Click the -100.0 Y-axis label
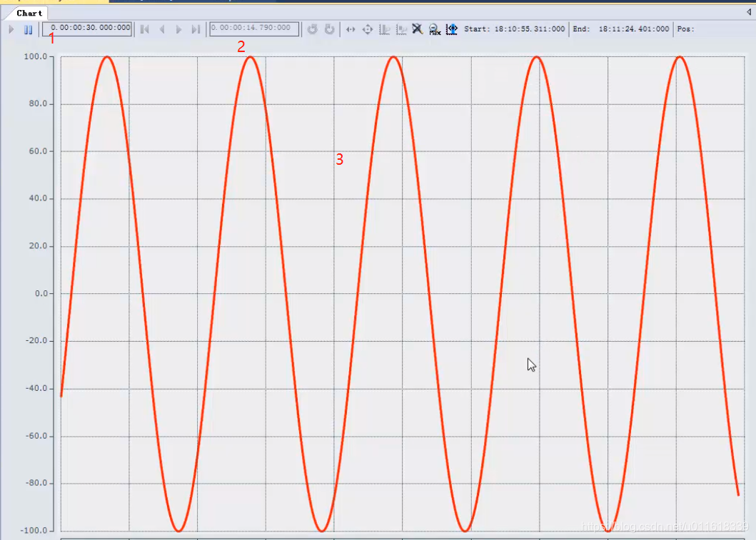Image resolution: width=756 pixels, height=540 pixels. click(34, 530)
